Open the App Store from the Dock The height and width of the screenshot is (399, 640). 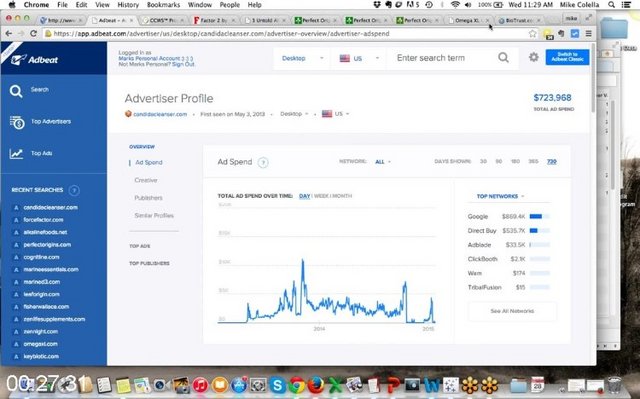239,385
